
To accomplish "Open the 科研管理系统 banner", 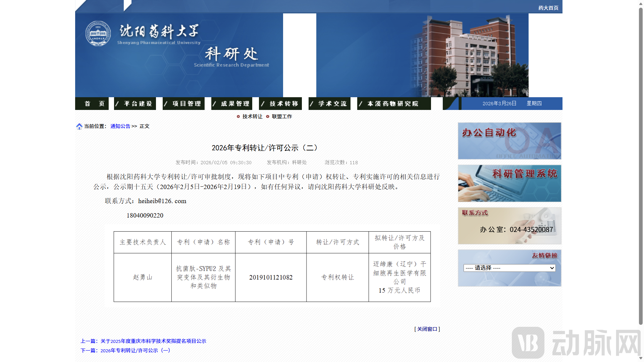I will [509, 183].
